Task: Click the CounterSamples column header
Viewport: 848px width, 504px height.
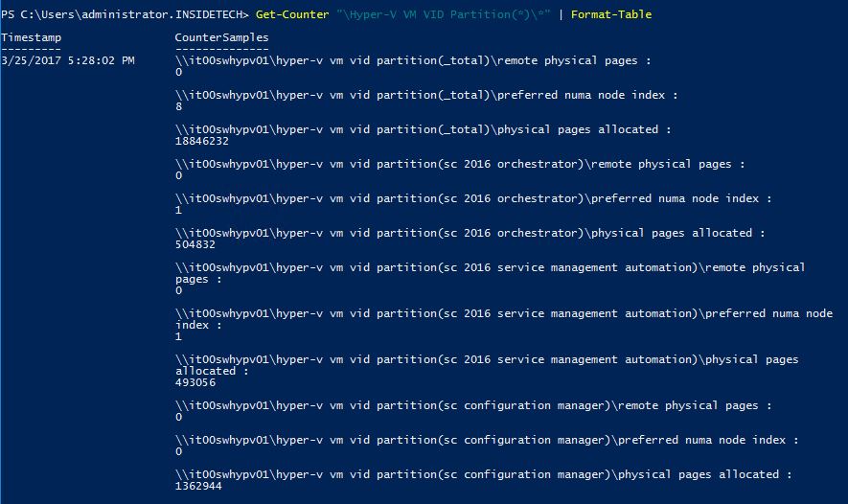Action: tap(221, 37)
